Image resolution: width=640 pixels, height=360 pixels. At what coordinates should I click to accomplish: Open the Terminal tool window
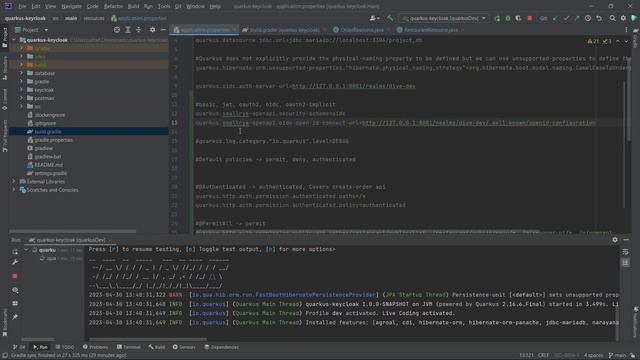129,347
